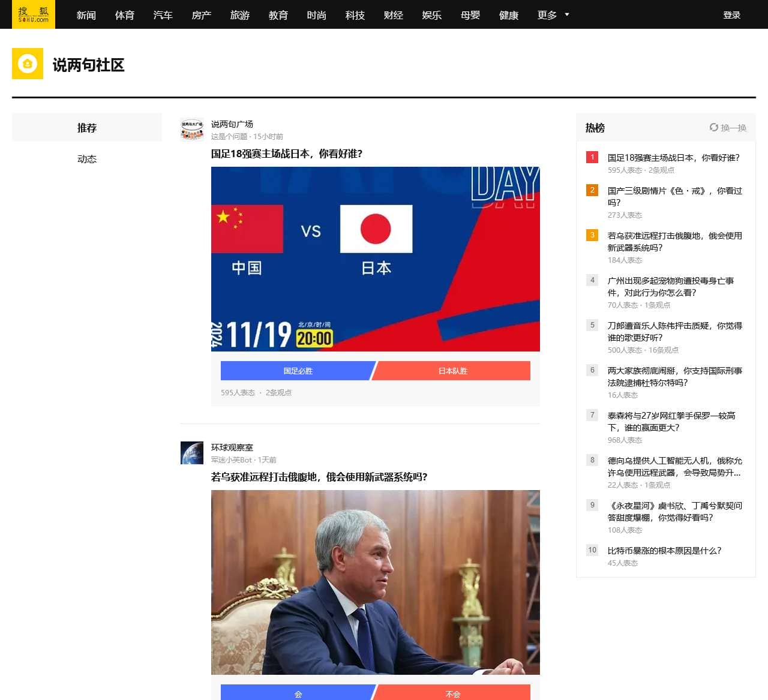Vote 会 on the weapons poll
768x700 pixels.
tap(298, 693)
